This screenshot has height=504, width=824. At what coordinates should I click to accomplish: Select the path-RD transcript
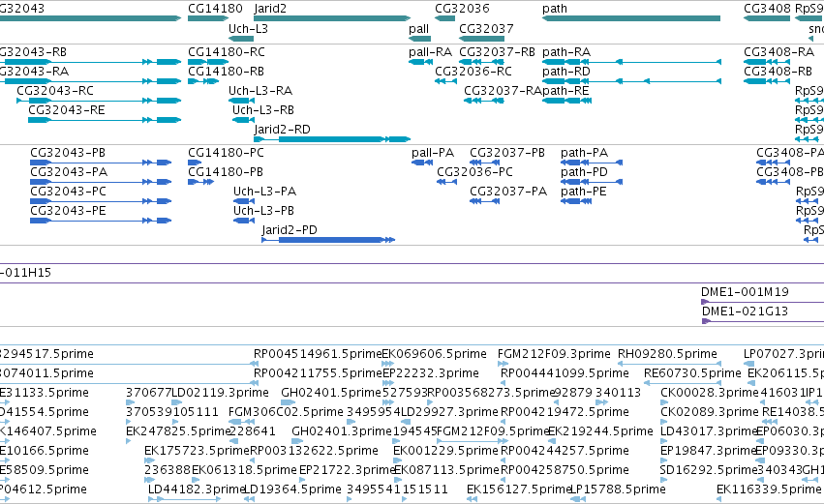566,72
